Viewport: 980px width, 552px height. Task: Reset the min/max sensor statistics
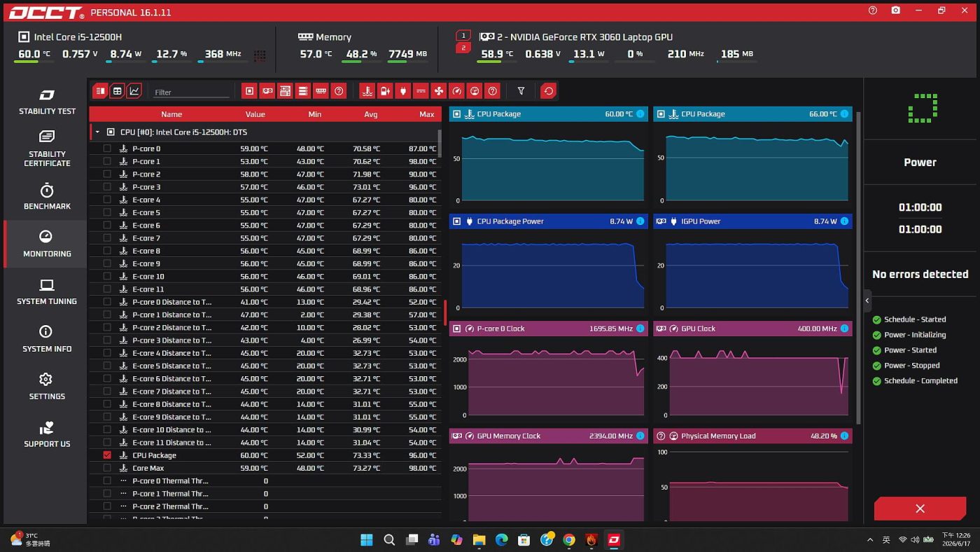[x=549, y=91]
